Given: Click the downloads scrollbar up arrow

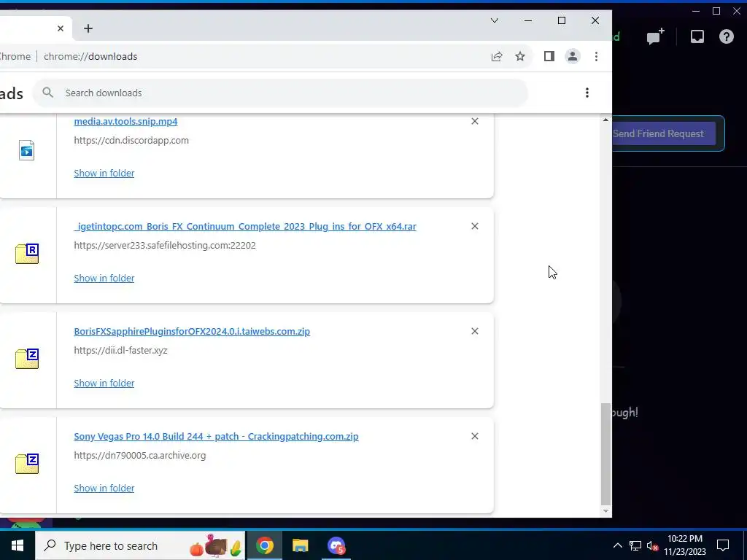Looking at the screenshot, I should (x=605, y=120).
